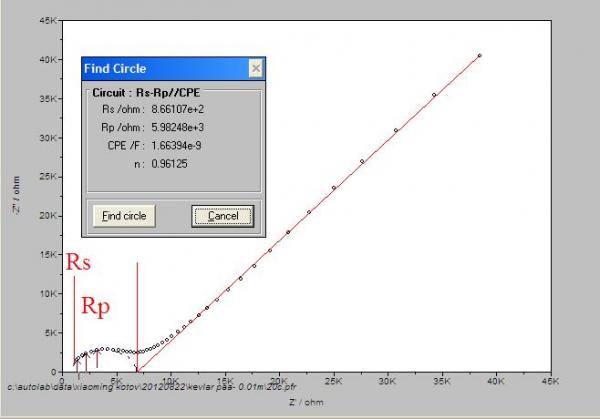600x419 pixels.
Task: Click the topmost data point near 40K
Action: 479,56
